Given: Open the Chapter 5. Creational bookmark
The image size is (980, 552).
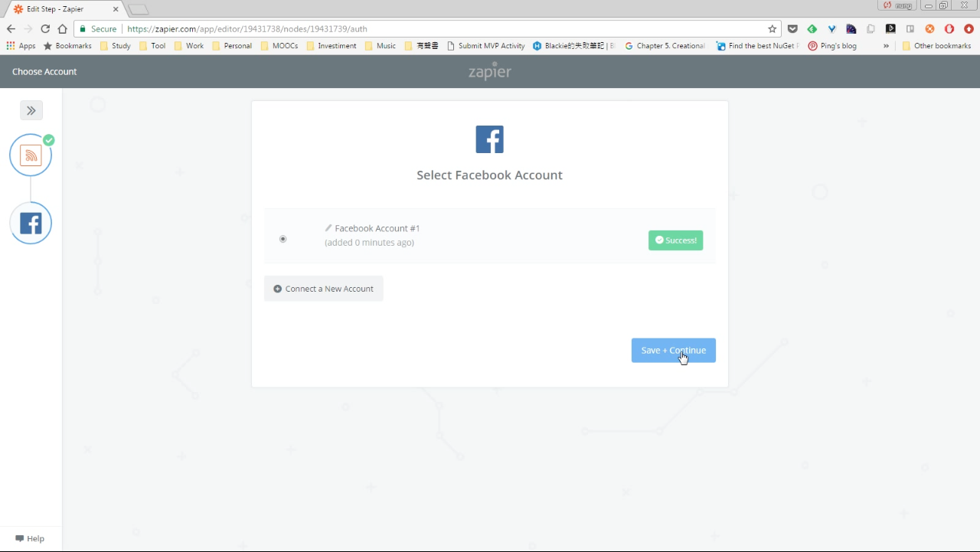Looking at the screenshot, I should [x=665, y=46].
